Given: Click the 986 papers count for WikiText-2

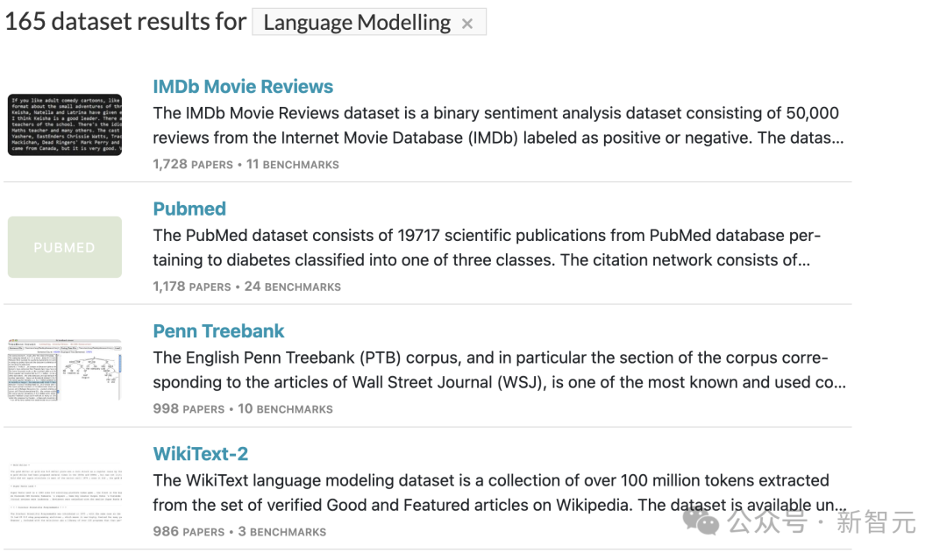Looking at the screenshot, I should coord(189,532).
